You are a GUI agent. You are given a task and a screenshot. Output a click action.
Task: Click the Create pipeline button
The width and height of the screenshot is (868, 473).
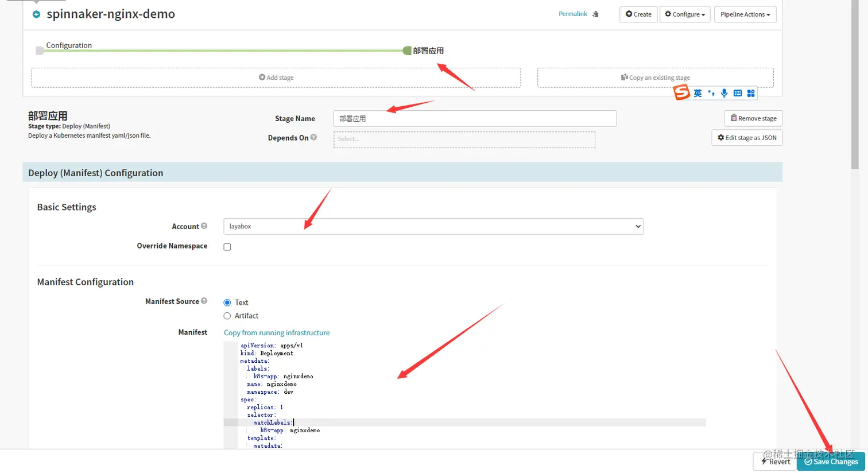(x=638, y=14)
